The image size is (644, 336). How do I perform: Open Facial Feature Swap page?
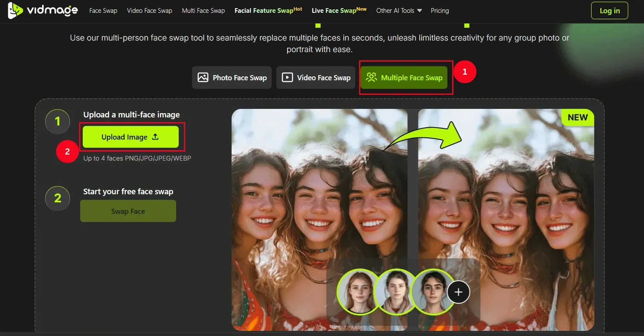[268, 11]
